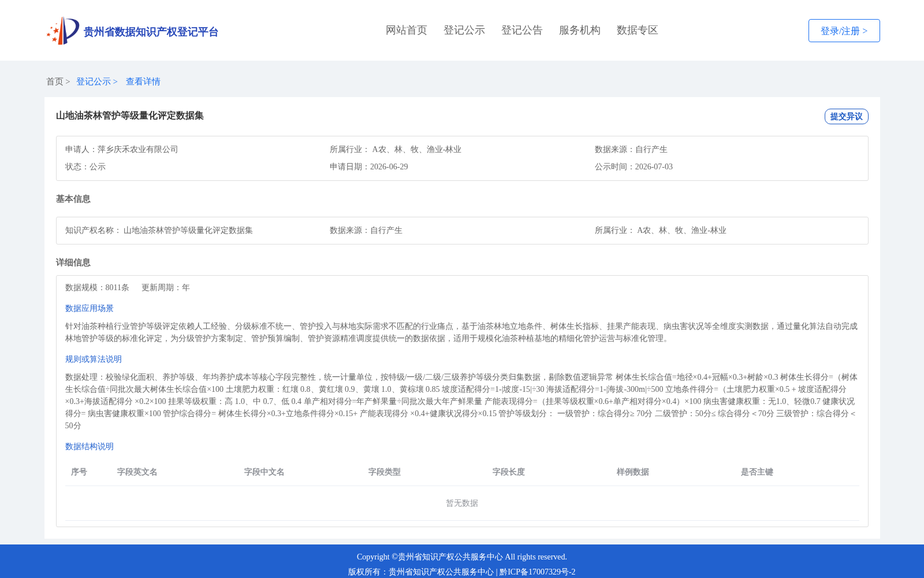Click the 暂无数据 empty table message
The height and width of the screenshot is (578, 924).
tap(462, 503)
